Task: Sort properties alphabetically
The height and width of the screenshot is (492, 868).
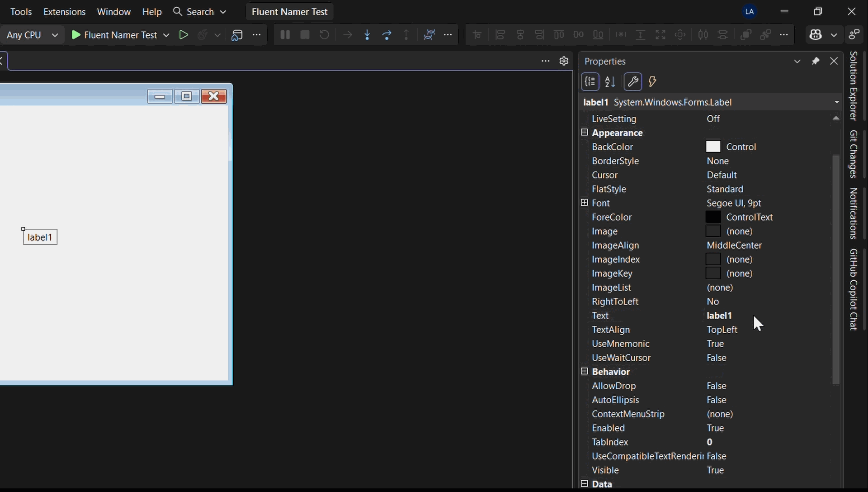Action: pyautogui.click(x=610, y=82)
